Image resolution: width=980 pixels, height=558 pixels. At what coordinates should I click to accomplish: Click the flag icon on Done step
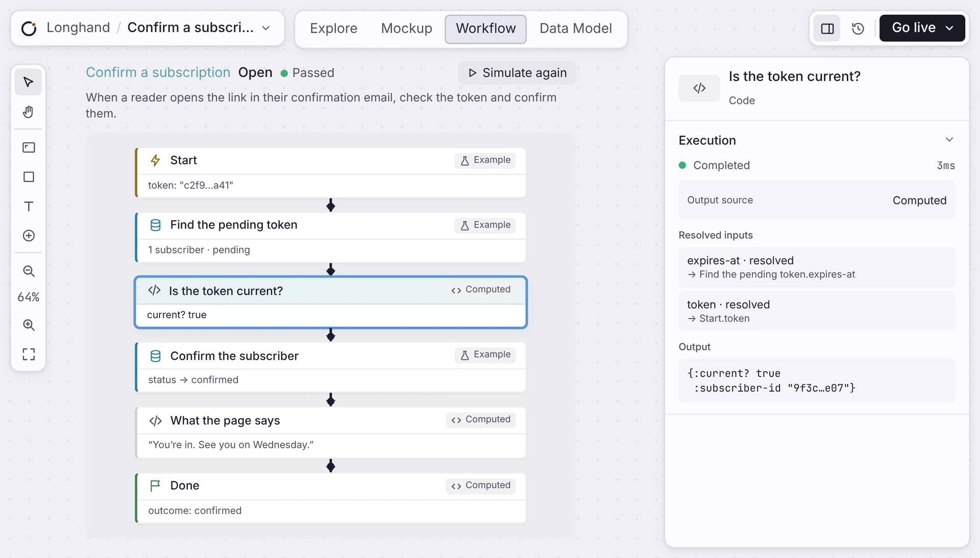[x=155, y=486]
